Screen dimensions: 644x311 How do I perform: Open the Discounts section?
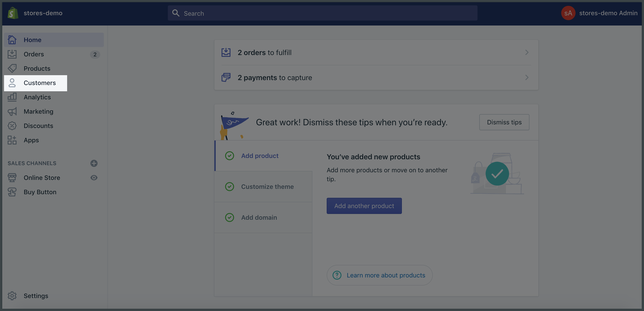[x=38, y=126]
